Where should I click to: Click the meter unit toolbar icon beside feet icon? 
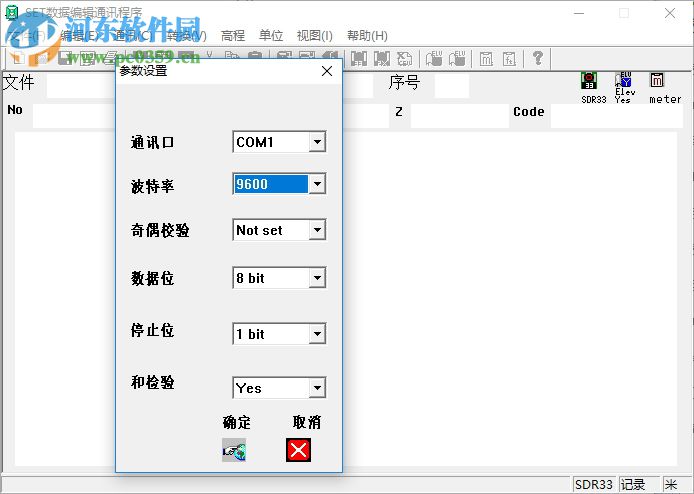[486, 58]
